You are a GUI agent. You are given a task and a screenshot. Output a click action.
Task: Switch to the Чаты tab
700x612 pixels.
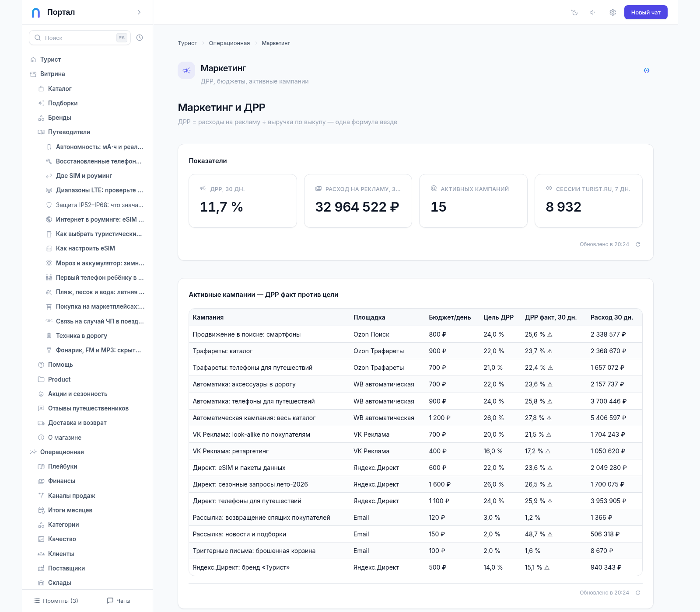(119, 601)
